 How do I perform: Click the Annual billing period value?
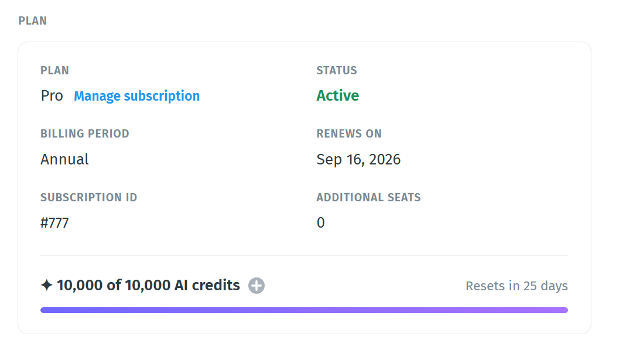[64, 159]
